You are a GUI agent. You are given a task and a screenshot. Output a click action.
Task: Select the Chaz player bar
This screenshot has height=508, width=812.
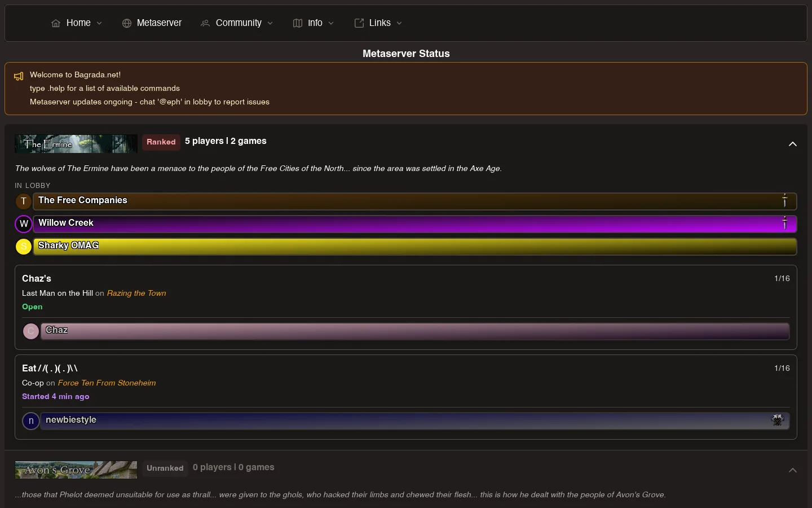[415, 331]
